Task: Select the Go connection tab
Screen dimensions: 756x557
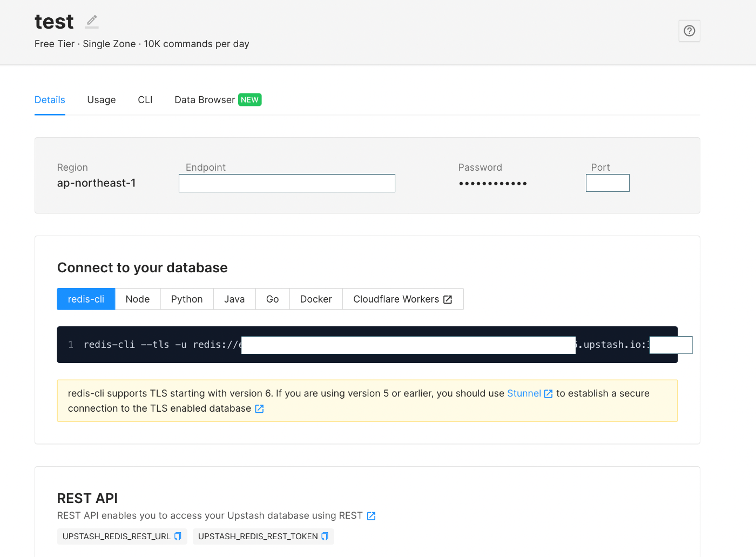Action: click(x=273, y=299)
